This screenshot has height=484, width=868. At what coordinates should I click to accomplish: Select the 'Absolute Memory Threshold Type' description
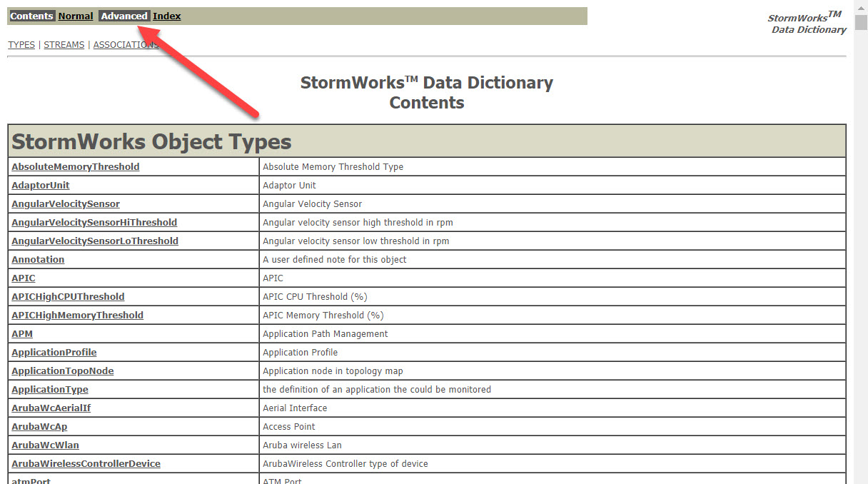[x=333, y=166]
